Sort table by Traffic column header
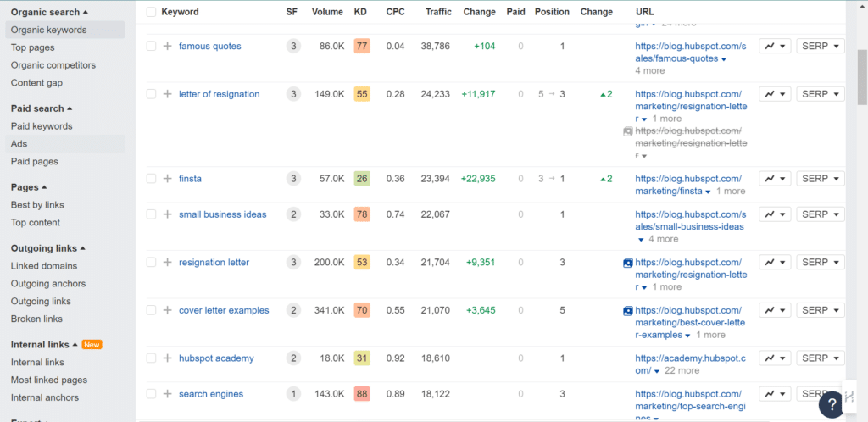Screen dimensions: 868x422 click(438, 12)
